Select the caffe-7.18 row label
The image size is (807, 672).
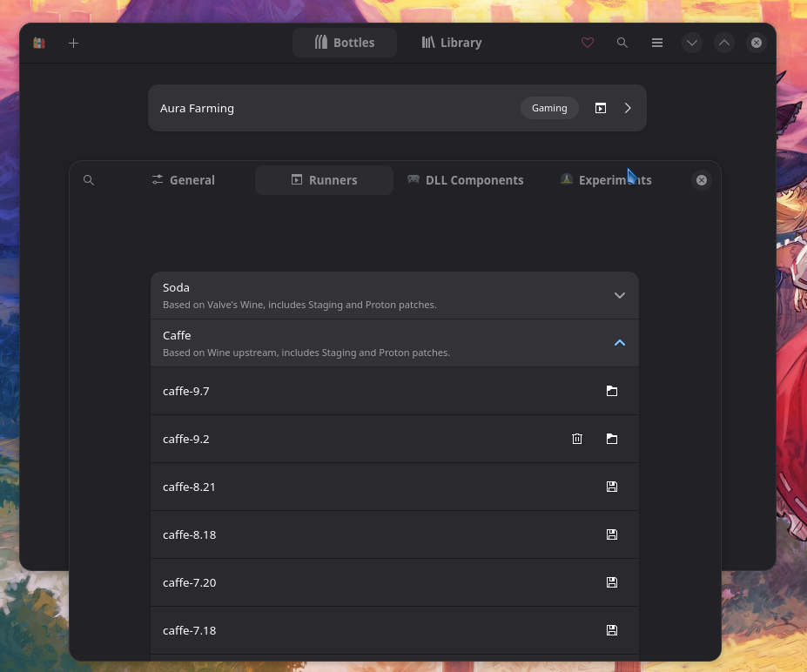pyautogui.click(x=190, y=631)
